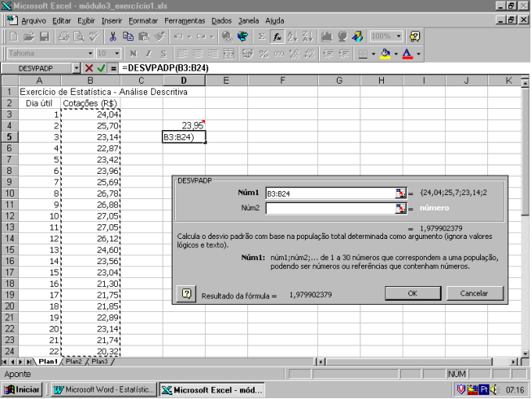The image size is (532, 399).
Task: Click the AutoSum sigma icon
Action: pyautogui.click(x=261, y=37)
